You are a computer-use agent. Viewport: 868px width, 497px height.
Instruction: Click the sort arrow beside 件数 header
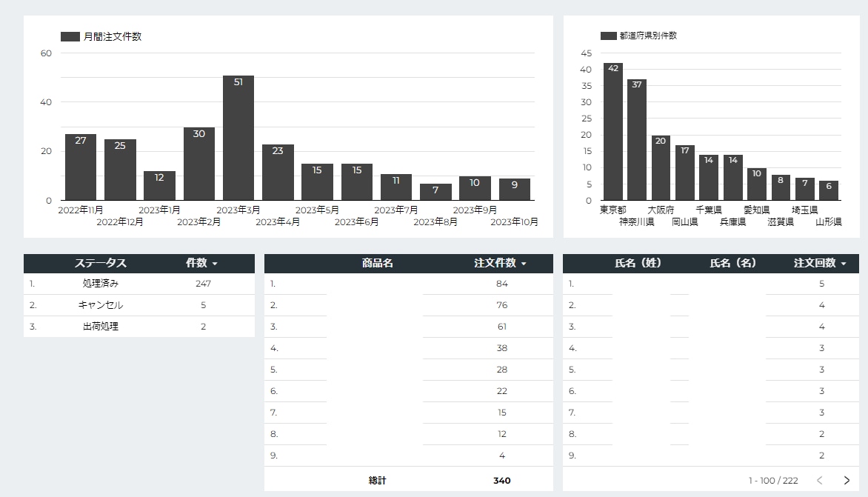(x=215, y=264)
